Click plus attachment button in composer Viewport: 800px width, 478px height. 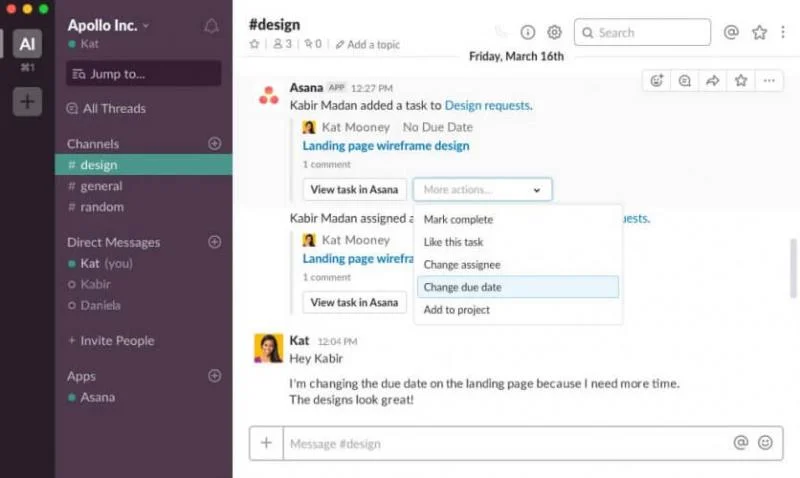tap(266, 442)
